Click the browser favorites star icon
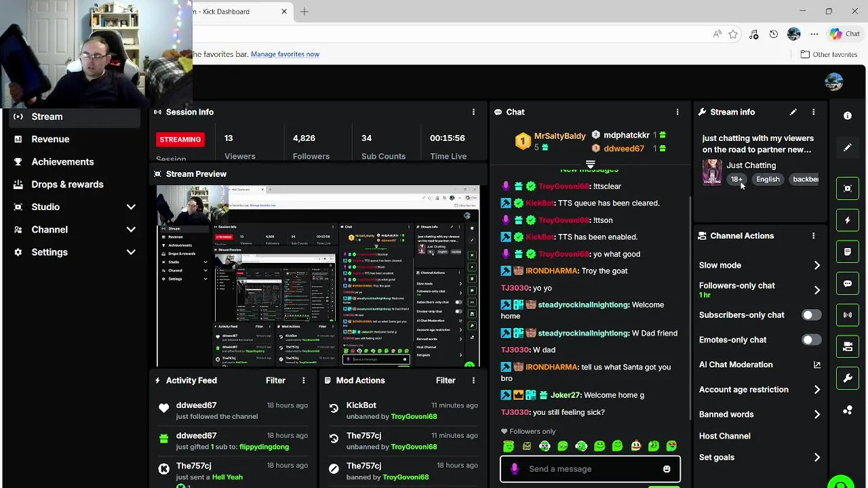868x488 pixels. click(x=733, y=34)
